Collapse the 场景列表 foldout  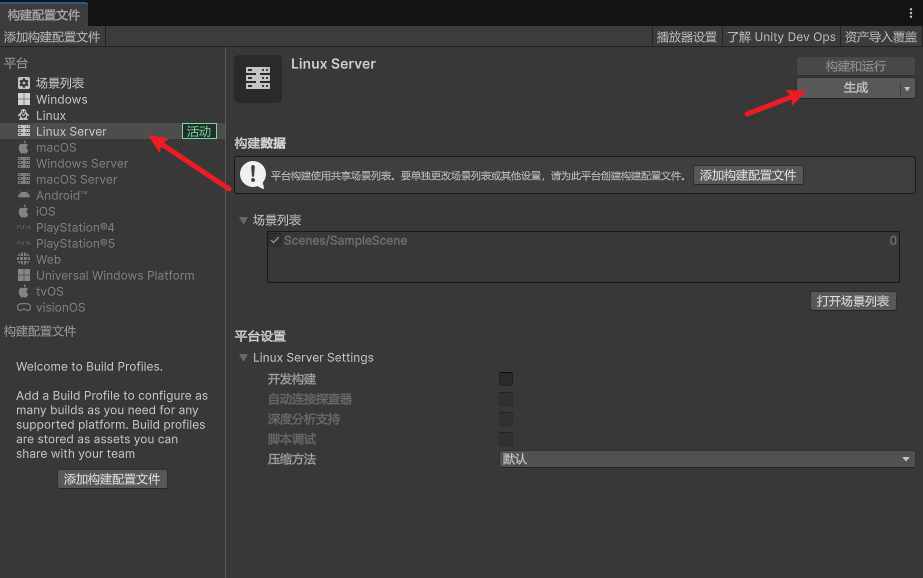pyautogui.click(x=243, y=220)
